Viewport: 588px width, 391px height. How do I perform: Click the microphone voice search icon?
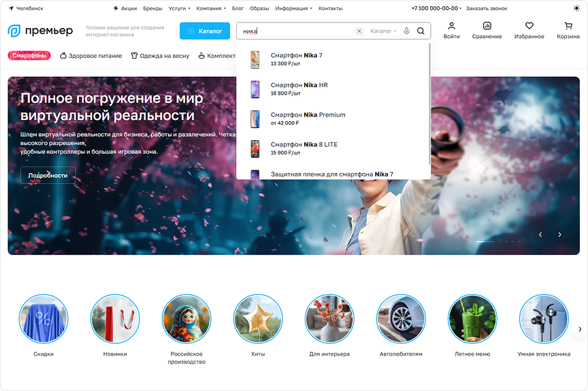pyautogui.click(x=406, y=31)
